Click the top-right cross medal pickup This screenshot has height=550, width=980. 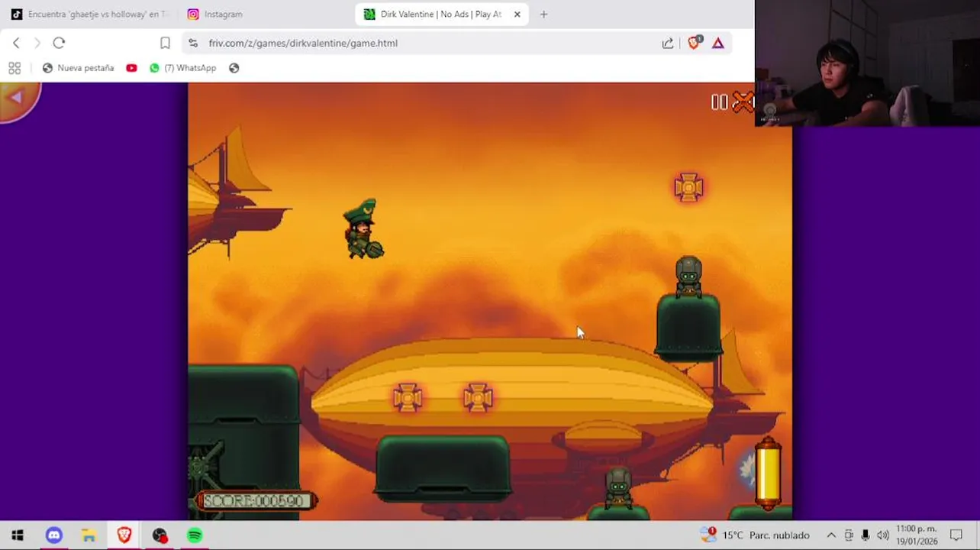(688, 187)
